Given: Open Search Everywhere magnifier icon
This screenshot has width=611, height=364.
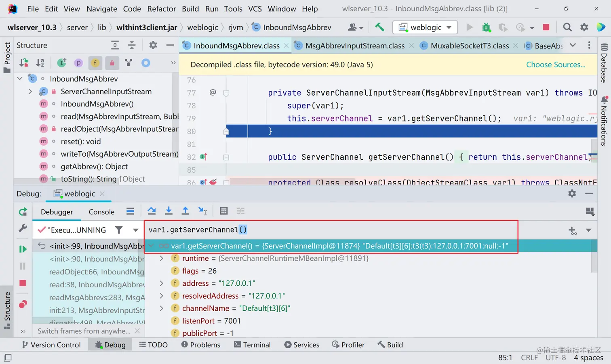Looking at the screenshot, I should (x=567, y=27).
